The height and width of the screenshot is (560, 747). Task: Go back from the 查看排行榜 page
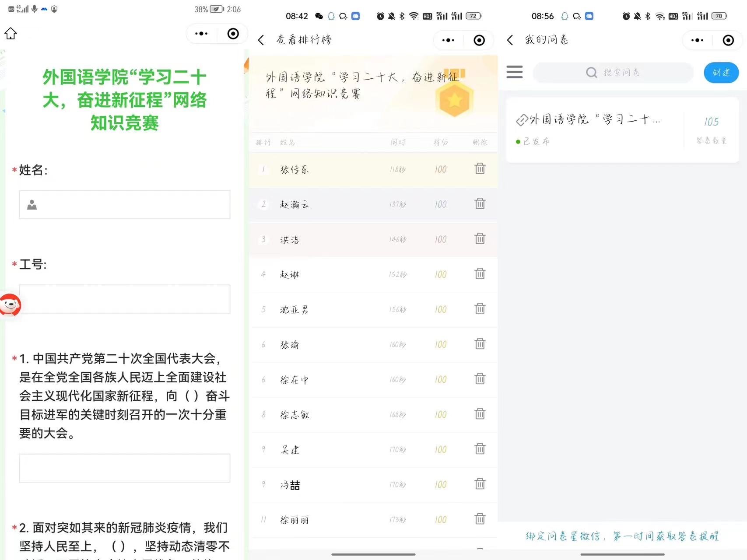point(261,40)
